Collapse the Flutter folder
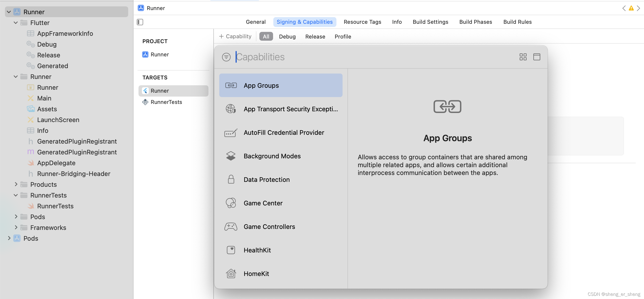Image resolution: width=644 pixels, height=299 pixels. [x=15, y=23]
